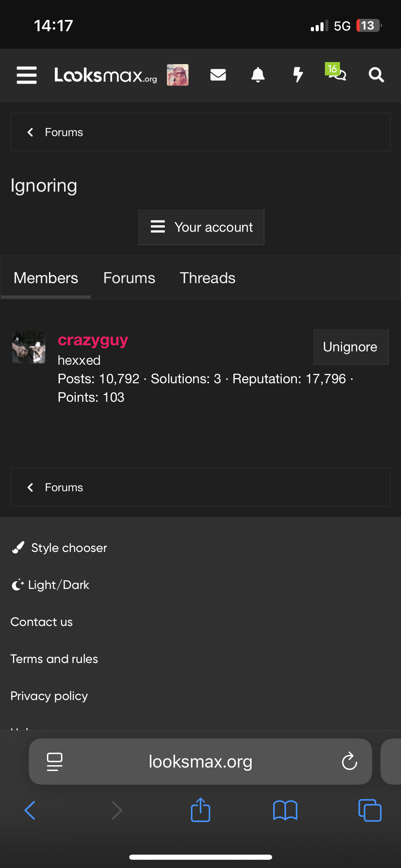Switch to the Threads tab
This screenshot has width=401, height=868.
click(207, 278)
